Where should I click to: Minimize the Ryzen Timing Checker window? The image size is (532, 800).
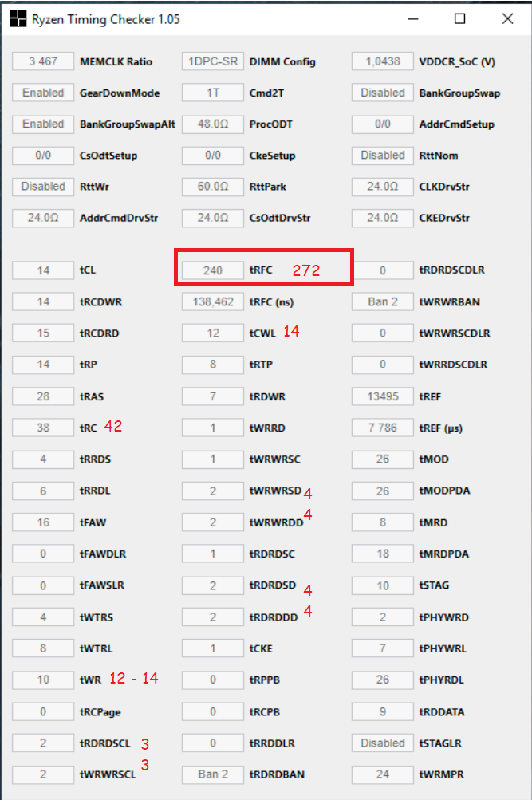coord(413,19)
